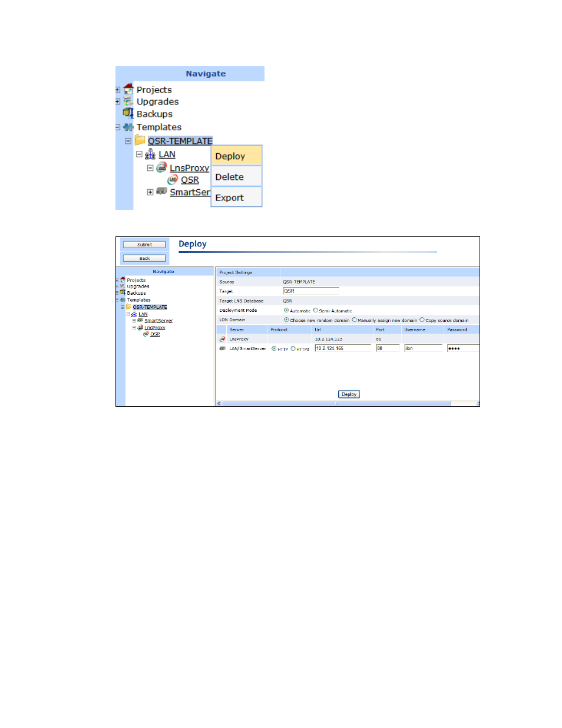Image resolution: width=562 pixels, height=728 pixels.
Task: Select Choose new random domain option
Action: [286, 319]
